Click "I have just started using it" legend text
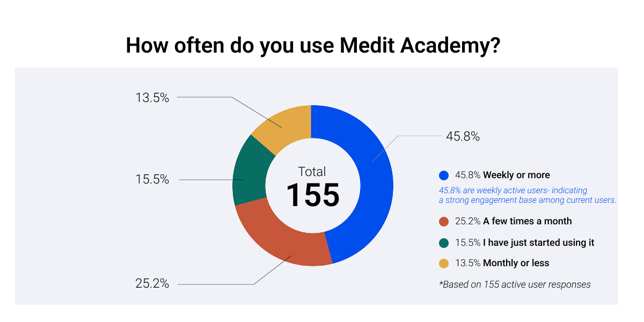Screen dimensions: 644x322 (538, 243)
